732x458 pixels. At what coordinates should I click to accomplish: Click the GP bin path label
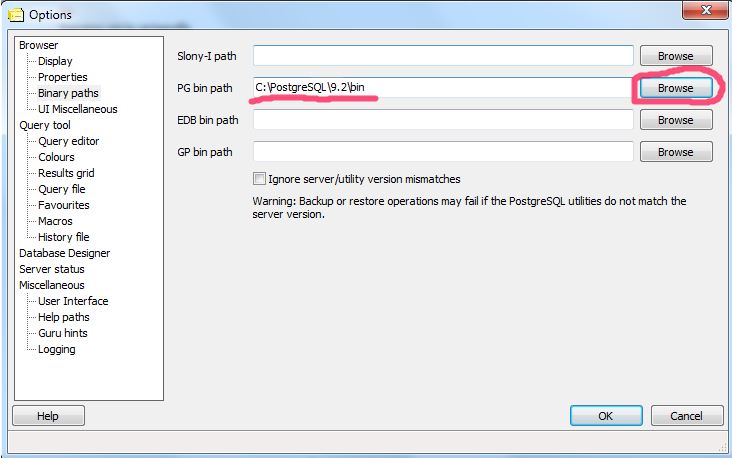click(204, 152)
